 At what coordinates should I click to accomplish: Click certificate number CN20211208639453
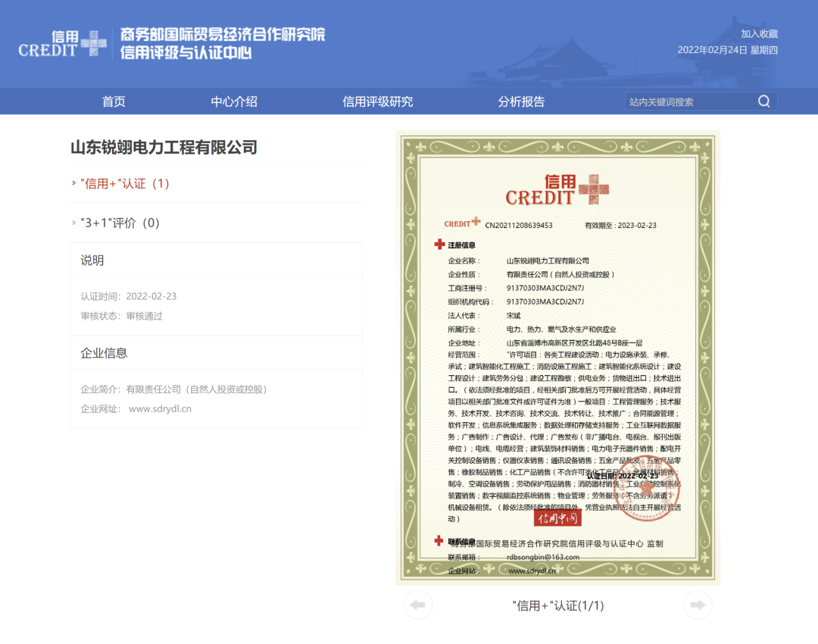[519, 226]
